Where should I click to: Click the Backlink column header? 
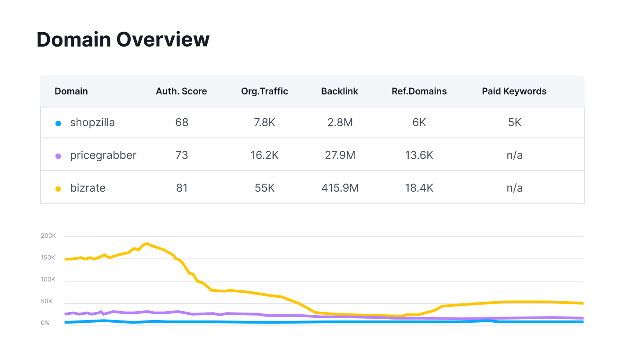[339, 91]
